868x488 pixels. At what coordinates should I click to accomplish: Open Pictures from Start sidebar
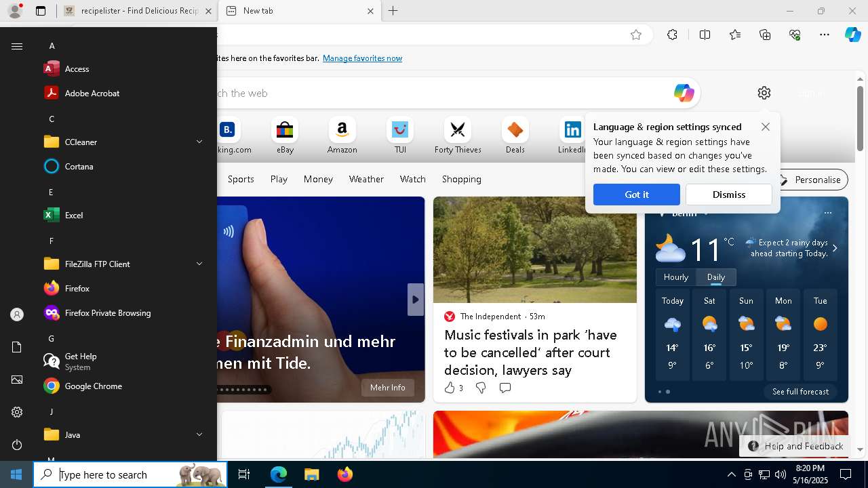[17, 380]
